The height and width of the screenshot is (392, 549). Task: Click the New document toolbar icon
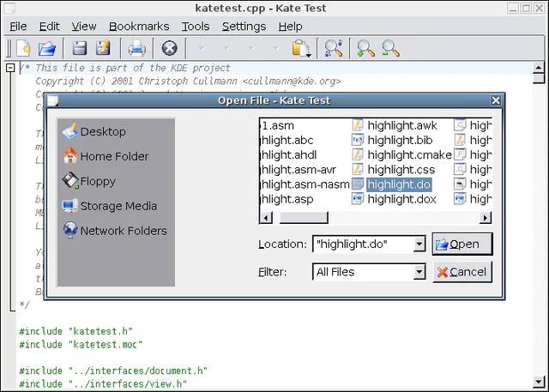point(24,48)
